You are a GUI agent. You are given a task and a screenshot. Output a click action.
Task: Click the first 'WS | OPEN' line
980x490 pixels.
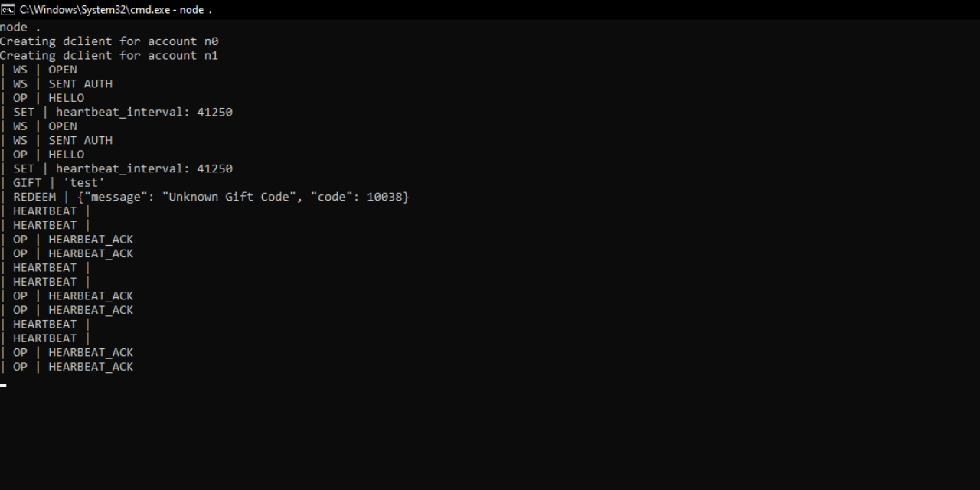pyautogui.click(x=45, y=70)
